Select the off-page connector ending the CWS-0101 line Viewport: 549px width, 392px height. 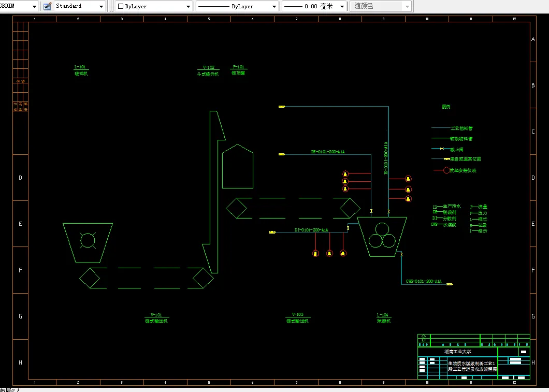450,284
